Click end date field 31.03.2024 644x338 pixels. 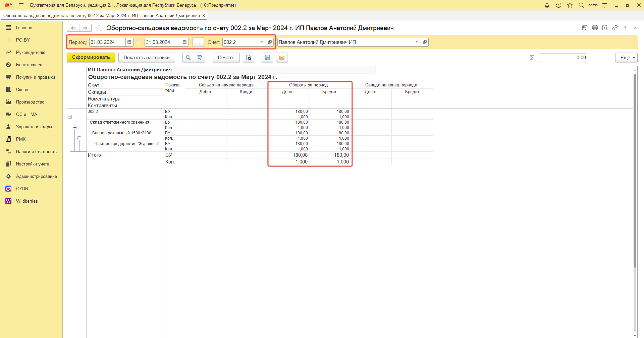coord(163,42)
